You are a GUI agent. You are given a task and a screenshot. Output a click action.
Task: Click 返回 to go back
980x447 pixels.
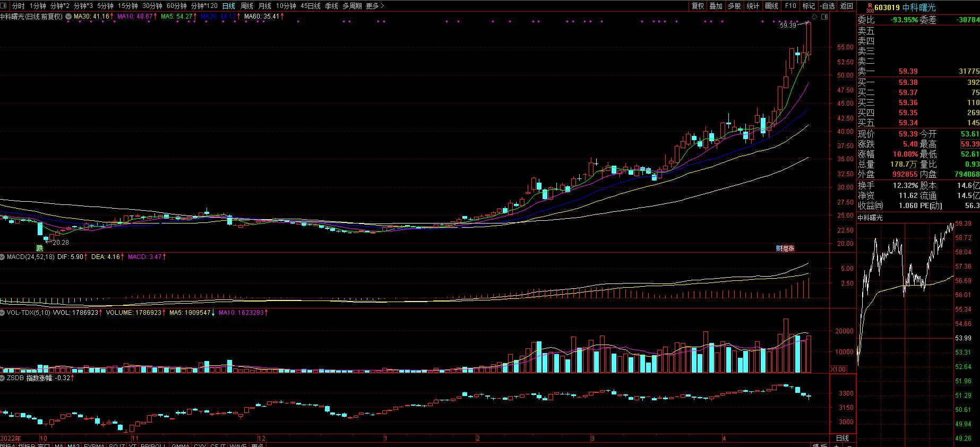846,6
